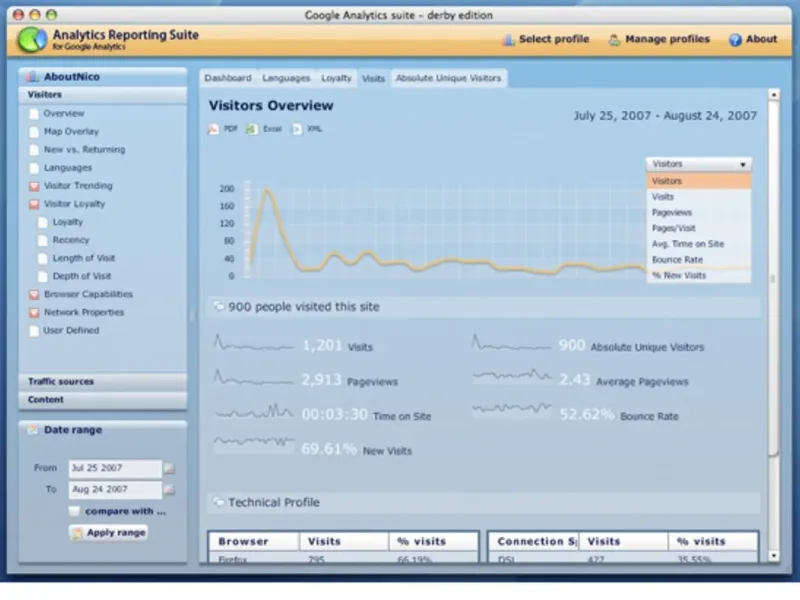The width and height of the screenshot is (800, 600).
Task: Open Overview report in sidebar
Action: [x=64, y=113]
